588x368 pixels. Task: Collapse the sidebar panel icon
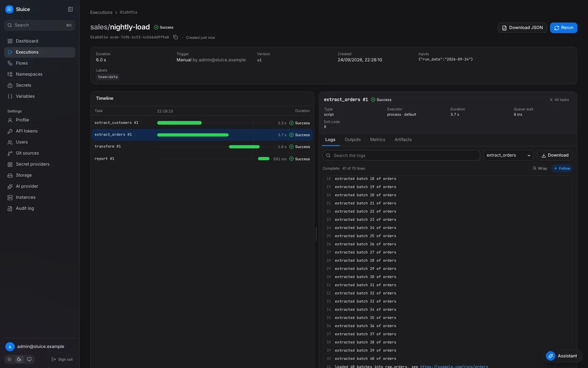70,9
